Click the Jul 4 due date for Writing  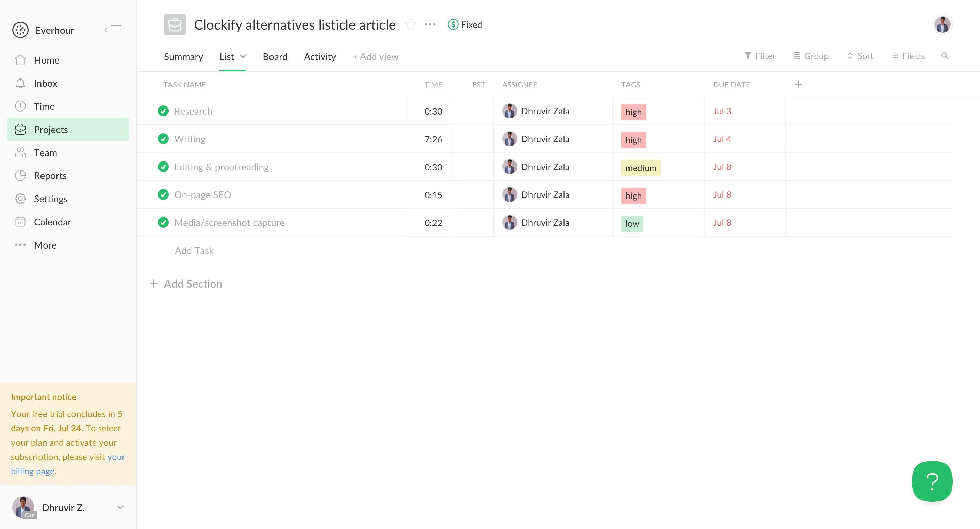[722, 139]
